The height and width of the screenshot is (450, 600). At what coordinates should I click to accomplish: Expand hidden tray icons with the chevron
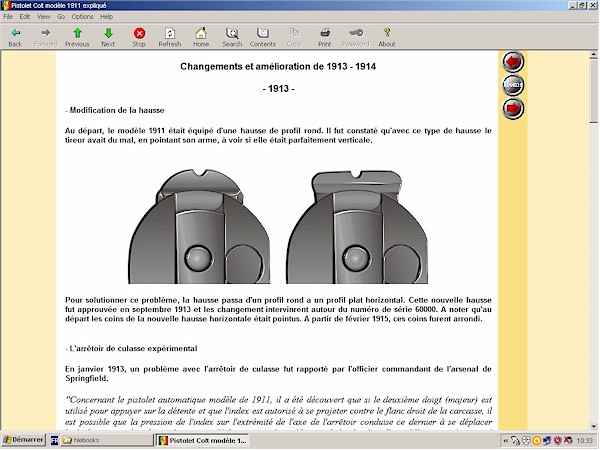click(x=505, y=441)
